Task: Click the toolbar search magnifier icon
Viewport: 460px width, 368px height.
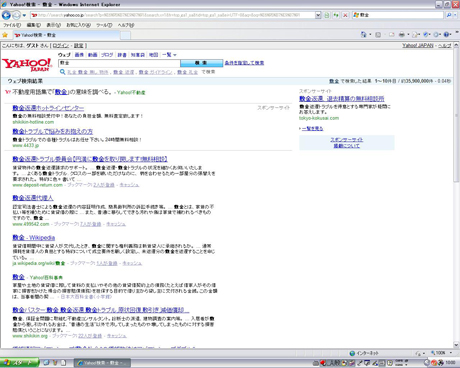Action: click(449, 15)
